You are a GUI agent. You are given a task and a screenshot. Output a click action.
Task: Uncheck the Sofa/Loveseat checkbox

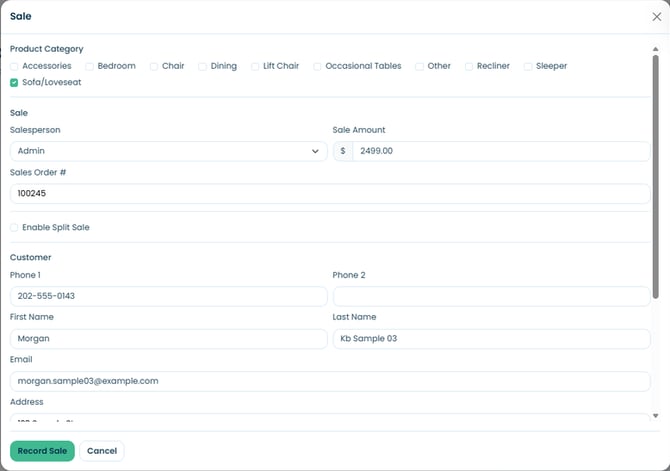click(x=14, y=82)
